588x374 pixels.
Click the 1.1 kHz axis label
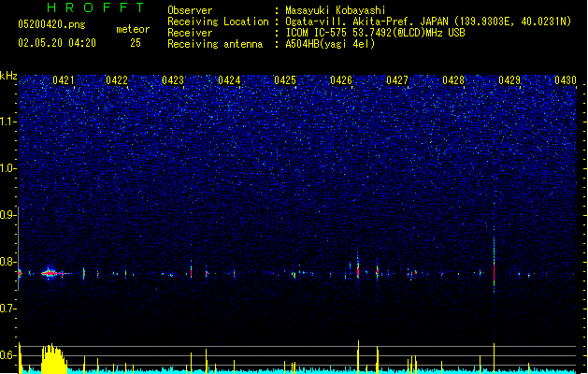click(x=7, y=122)
